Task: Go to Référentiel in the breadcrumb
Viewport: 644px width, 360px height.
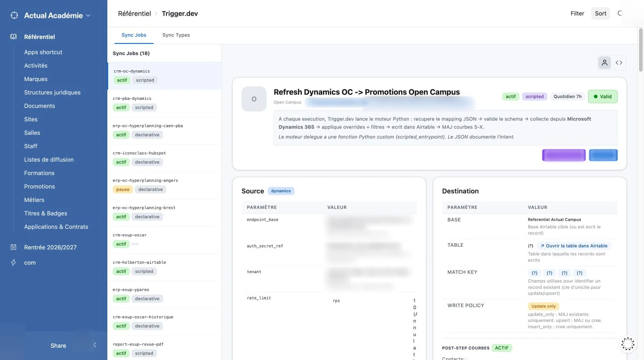Action: coord(135,13)
